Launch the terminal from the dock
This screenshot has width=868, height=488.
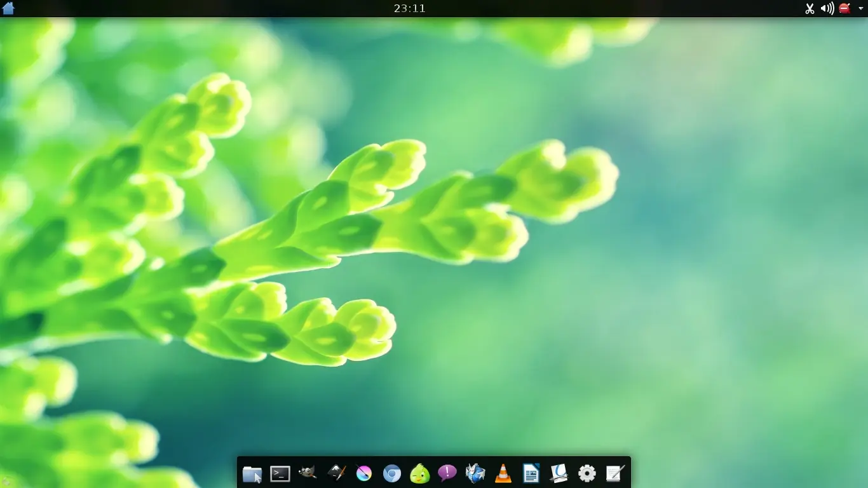click(x=280, y=473)
